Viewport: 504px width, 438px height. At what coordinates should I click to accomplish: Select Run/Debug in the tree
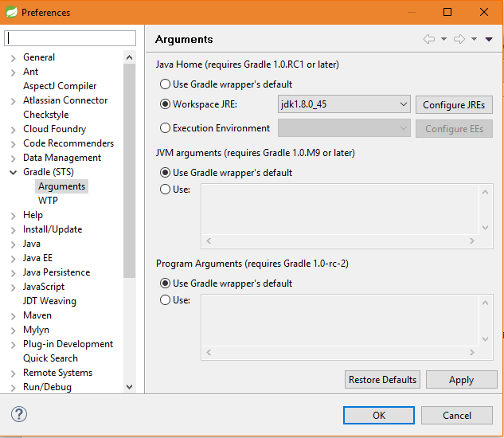[47, 387]
